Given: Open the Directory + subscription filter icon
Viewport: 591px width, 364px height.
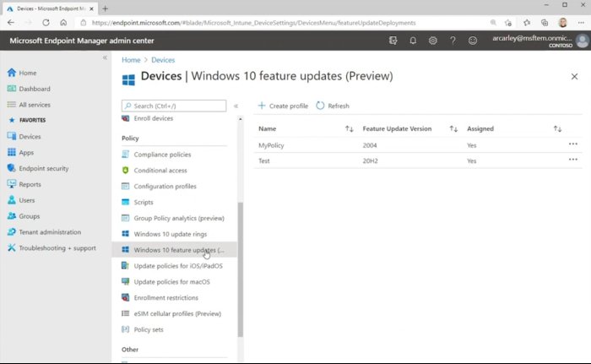Looking at the screenshot, I should 393,41.
